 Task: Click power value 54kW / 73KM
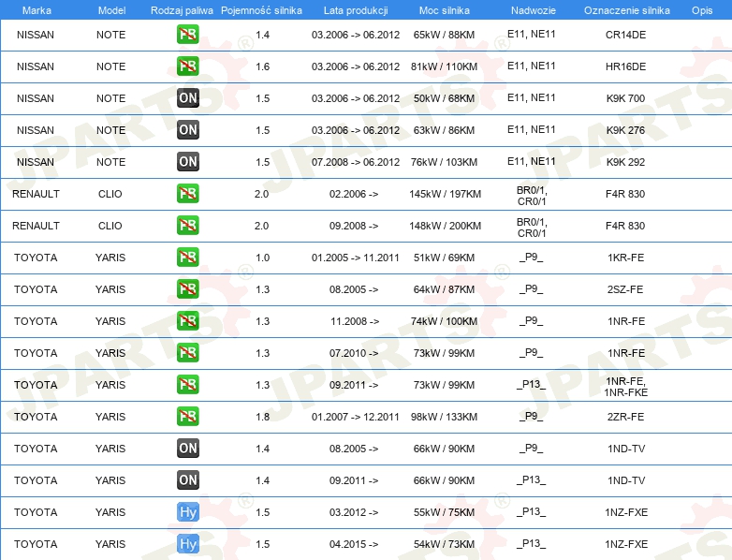444,544
